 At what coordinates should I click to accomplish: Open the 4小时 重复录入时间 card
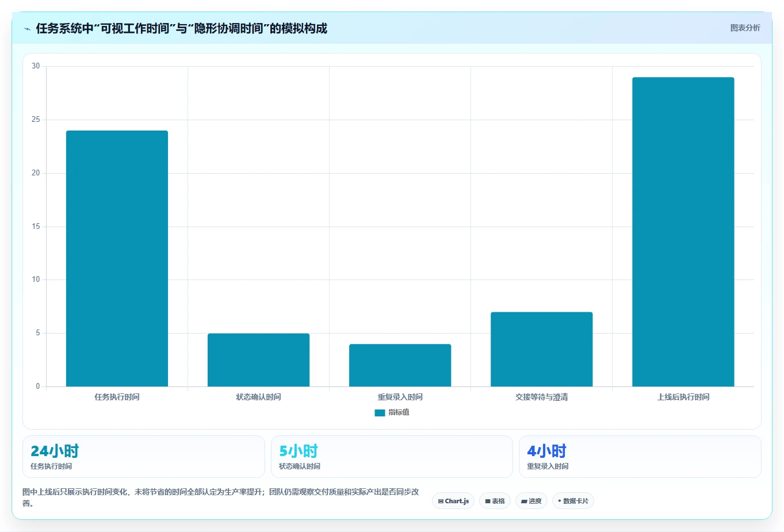[x=640, y=457]
